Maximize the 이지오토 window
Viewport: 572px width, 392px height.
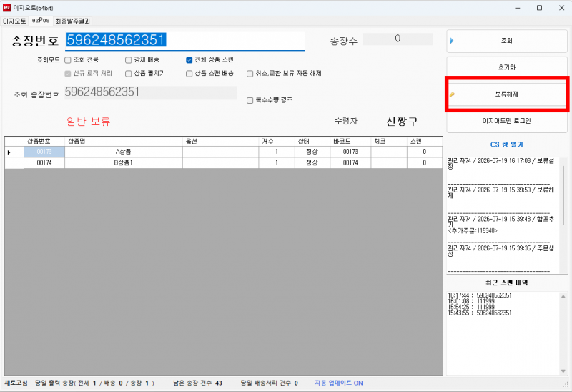coord(540,8)
